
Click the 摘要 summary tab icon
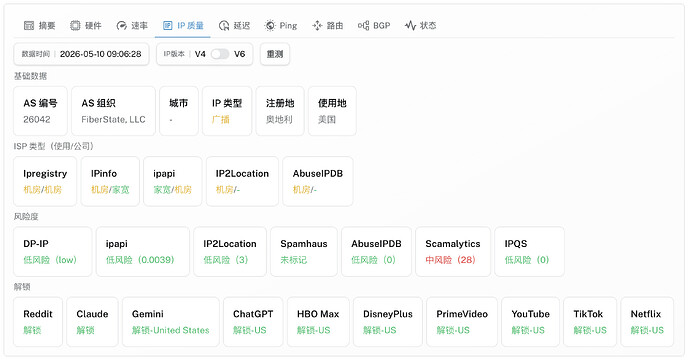29,26
